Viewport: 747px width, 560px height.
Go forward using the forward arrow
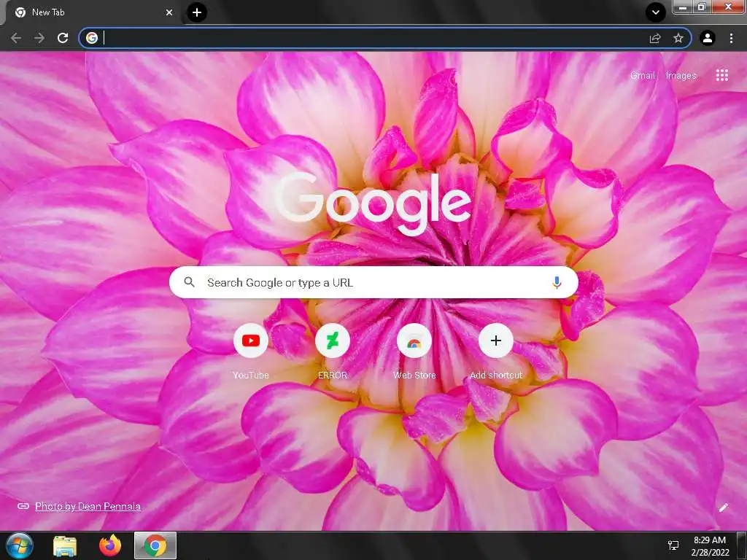point(39,38)
